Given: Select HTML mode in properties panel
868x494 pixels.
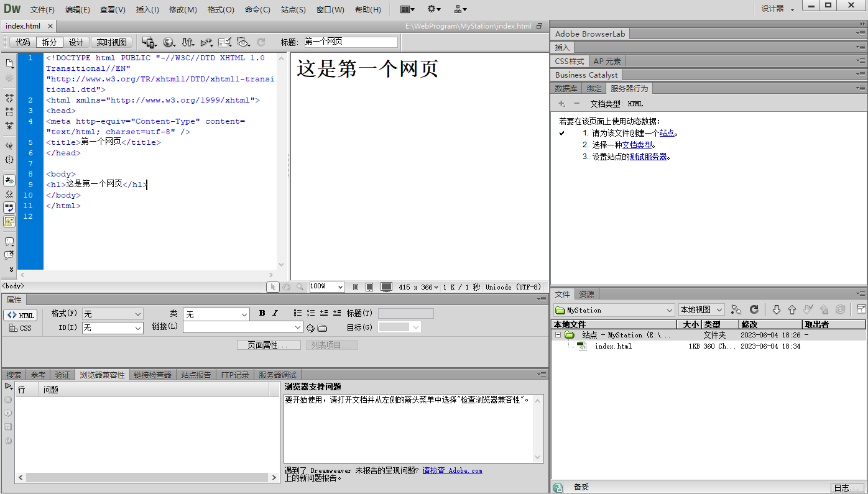Looking at the screenshot, I should coord(21,315).
